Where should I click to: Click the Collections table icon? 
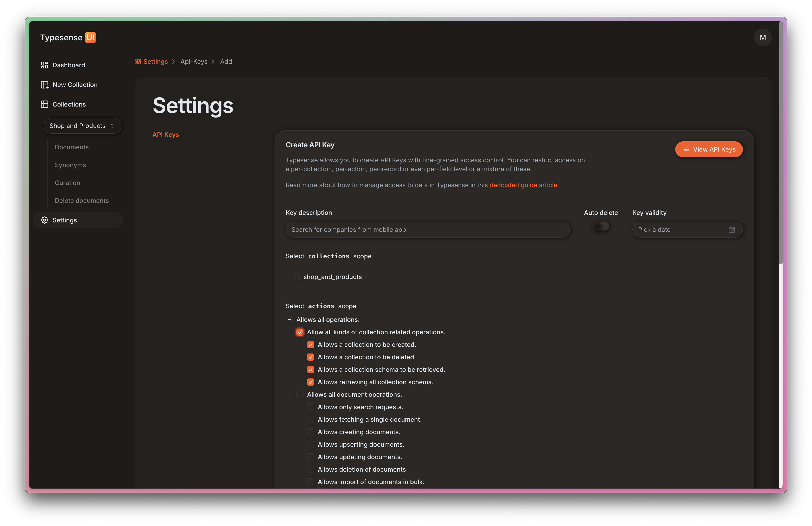[x=44, y=105]
